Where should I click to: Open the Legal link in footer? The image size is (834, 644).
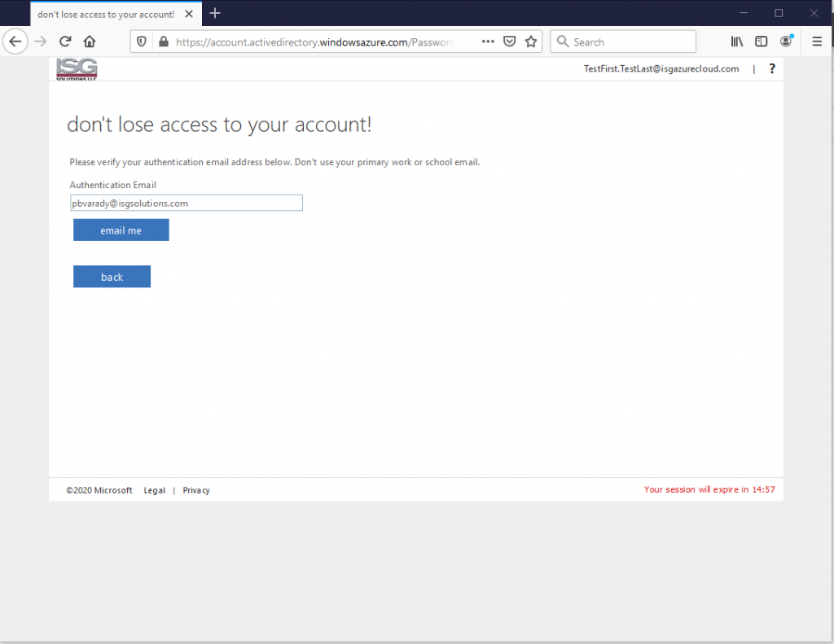pyautogui.click(x=154, y=490)
